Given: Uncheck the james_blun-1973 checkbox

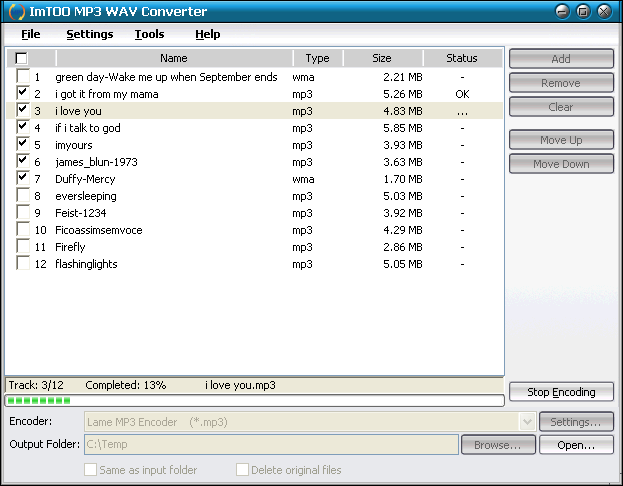Looking at the screenshot, I should click(23, 161).
